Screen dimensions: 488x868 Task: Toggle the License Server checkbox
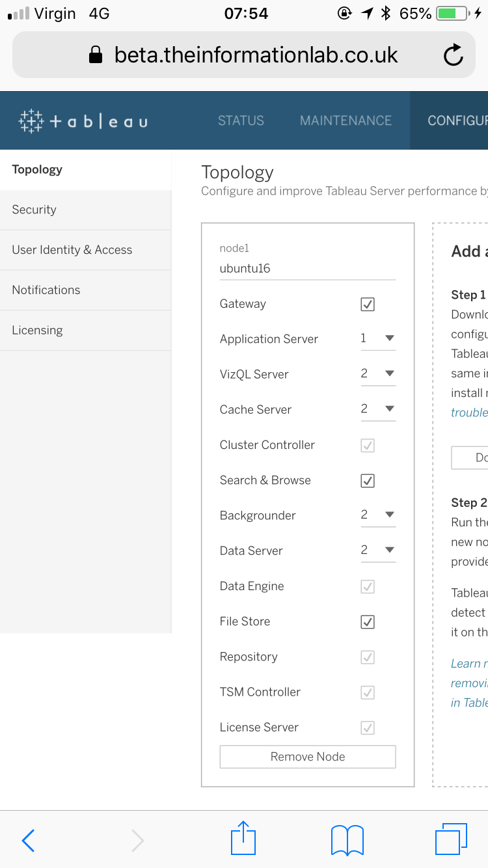368,727
